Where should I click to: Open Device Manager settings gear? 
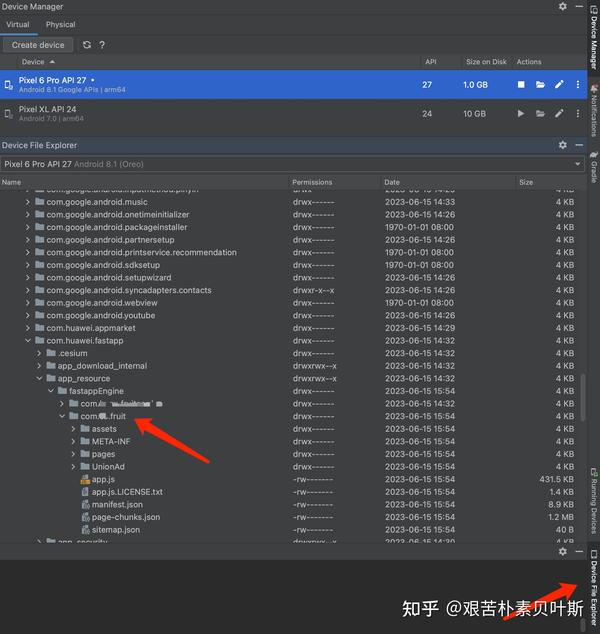pos(562,6)
